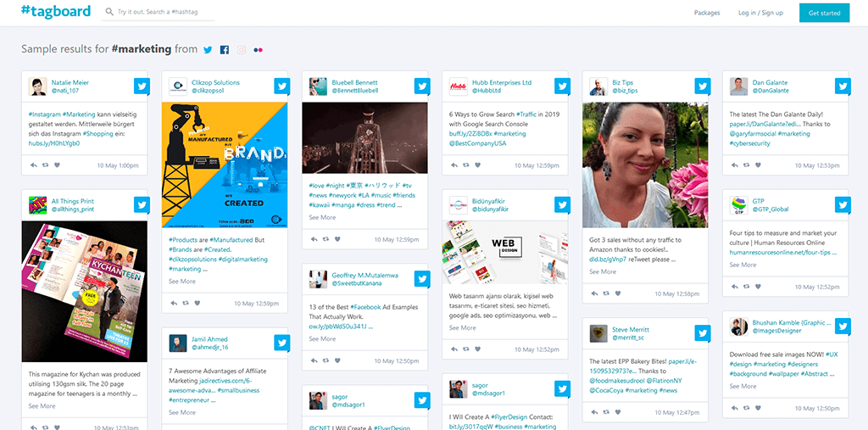Screen dimensions: 868x430
Task: Expand See More on Clikzop Solutions post
Action: 182,282
